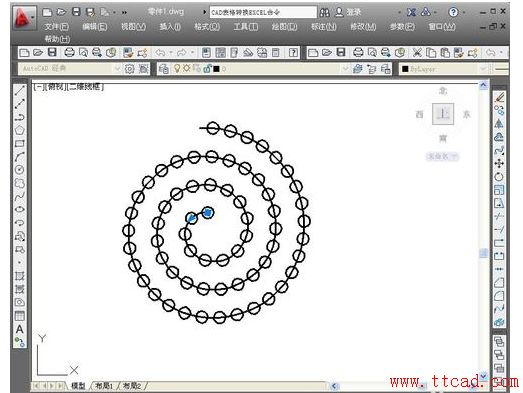Image resolution: width=523 pixels, height=393 pixels.
Task: Select the Rotate modify tool
Action: click(499, 177)
